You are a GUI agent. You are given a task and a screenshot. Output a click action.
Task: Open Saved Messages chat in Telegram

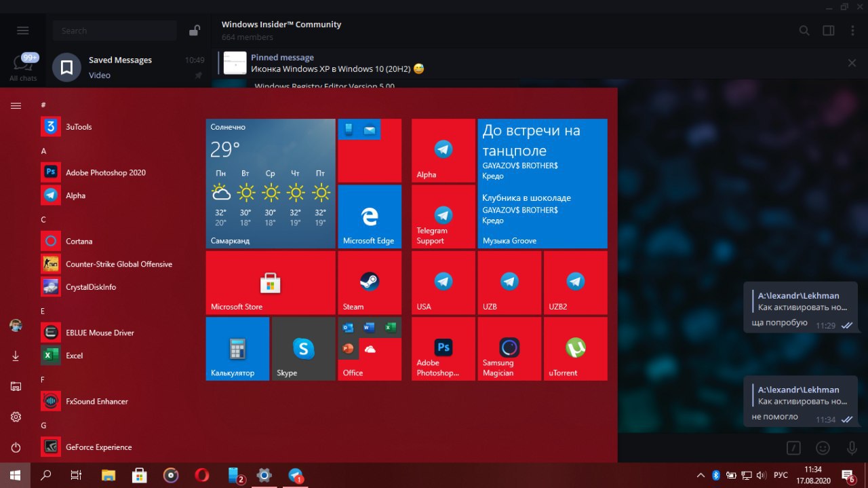pyautogui.click(x=129, y=67)
